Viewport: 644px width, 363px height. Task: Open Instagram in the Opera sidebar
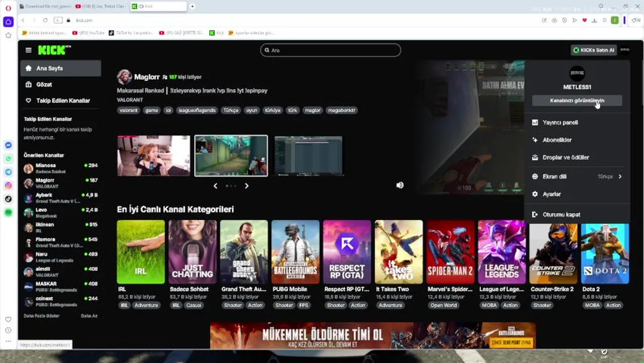[8, 186]
